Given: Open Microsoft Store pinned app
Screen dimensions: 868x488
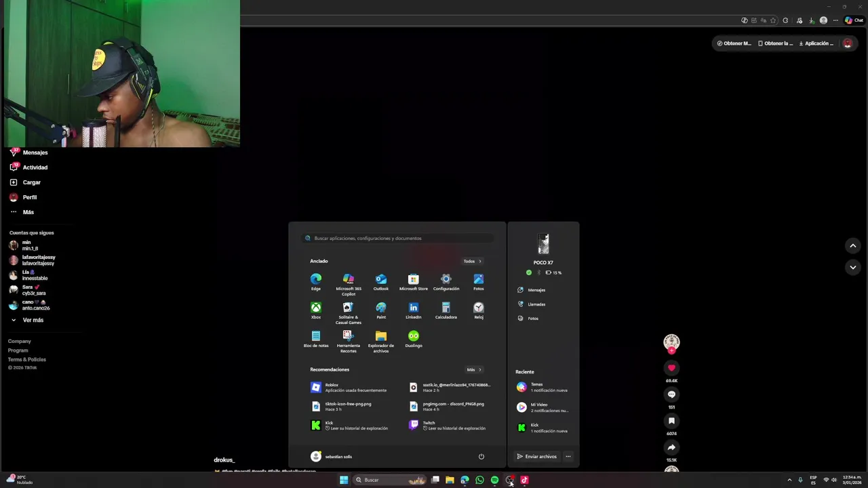Looking at the screenshot, I should tap(414, 282).
